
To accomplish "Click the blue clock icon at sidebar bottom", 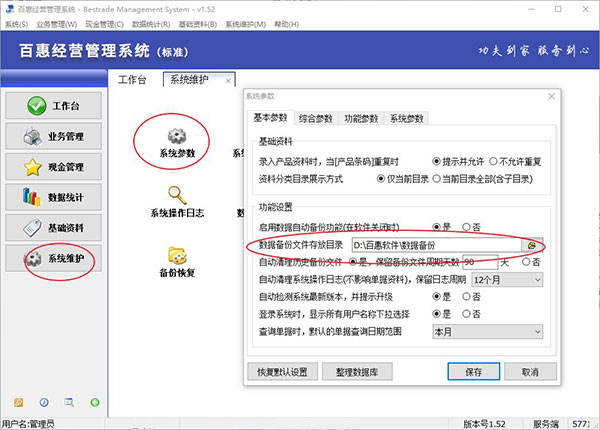I will click(44, 402).
